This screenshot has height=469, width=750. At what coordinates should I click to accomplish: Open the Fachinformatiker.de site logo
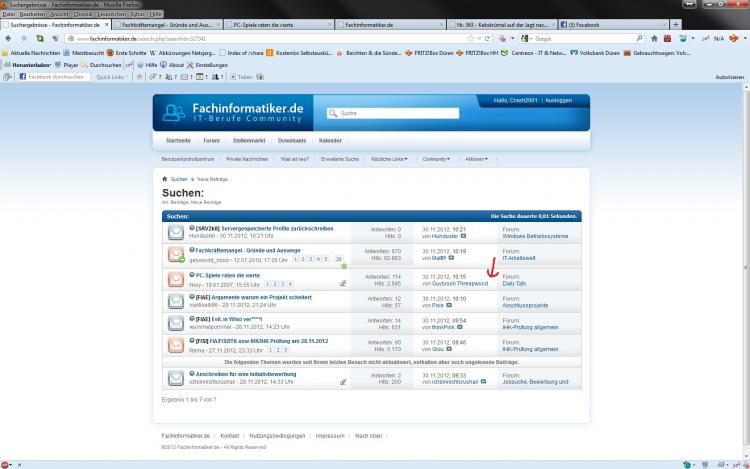click(233, 112)
